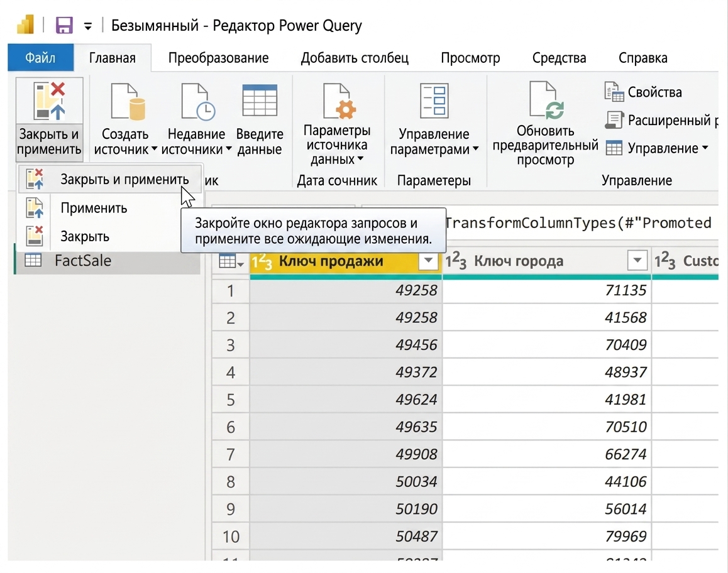Click the large Закрыть и применить ribbon icon

[x=49, y=101]
